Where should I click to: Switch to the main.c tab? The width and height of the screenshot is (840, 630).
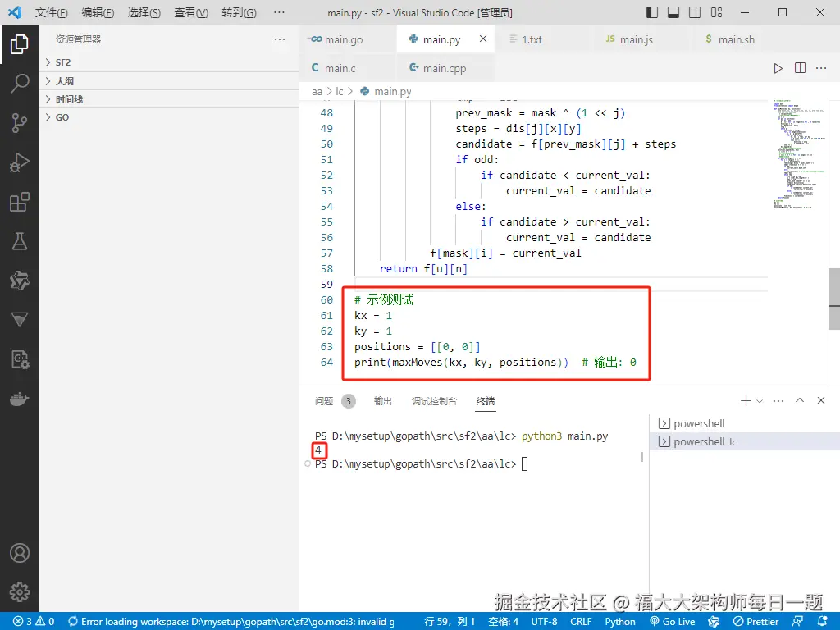coord(347,68)
